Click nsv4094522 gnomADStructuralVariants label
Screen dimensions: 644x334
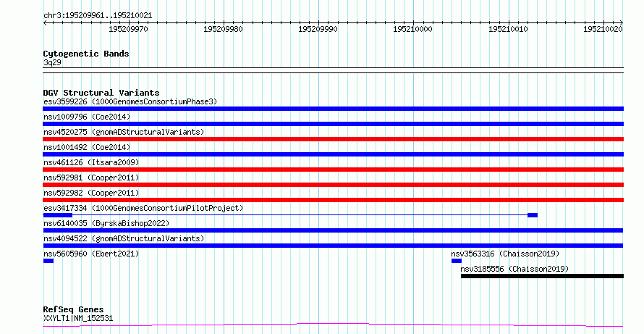pyautogui.click(x=124, y=238)
